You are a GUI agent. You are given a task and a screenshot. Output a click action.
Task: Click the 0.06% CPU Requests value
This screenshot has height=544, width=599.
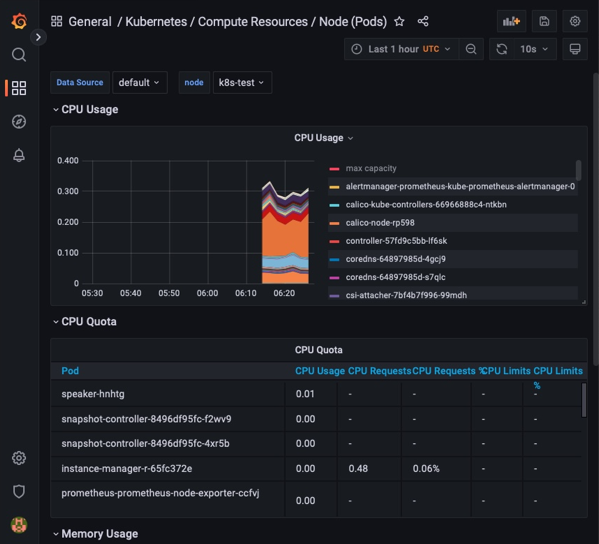pos(426,469)
